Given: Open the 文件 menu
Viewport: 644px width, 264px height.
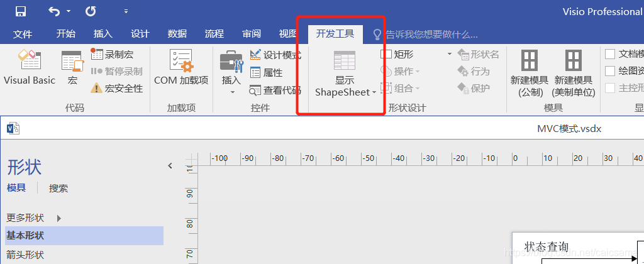Looking at the screenshot, I should (x=23, y=34).
